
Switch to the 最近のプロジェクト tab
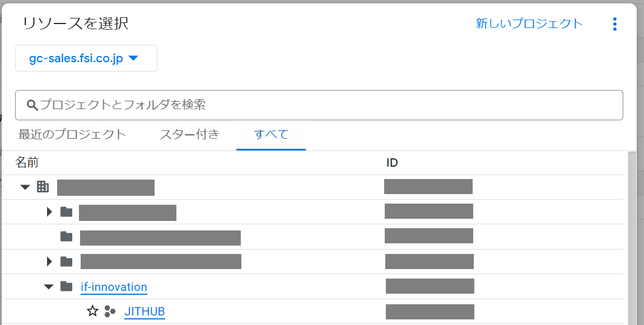72,134
